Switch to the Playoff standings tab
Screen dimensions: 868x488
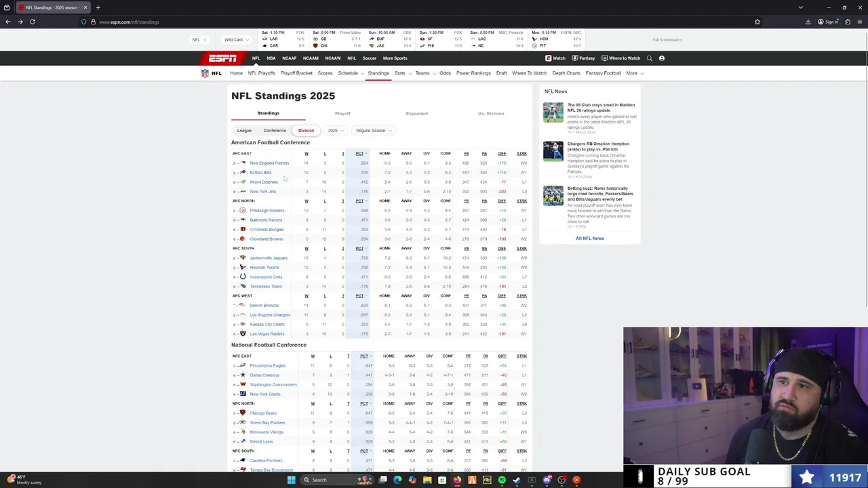tap(342, 113)
